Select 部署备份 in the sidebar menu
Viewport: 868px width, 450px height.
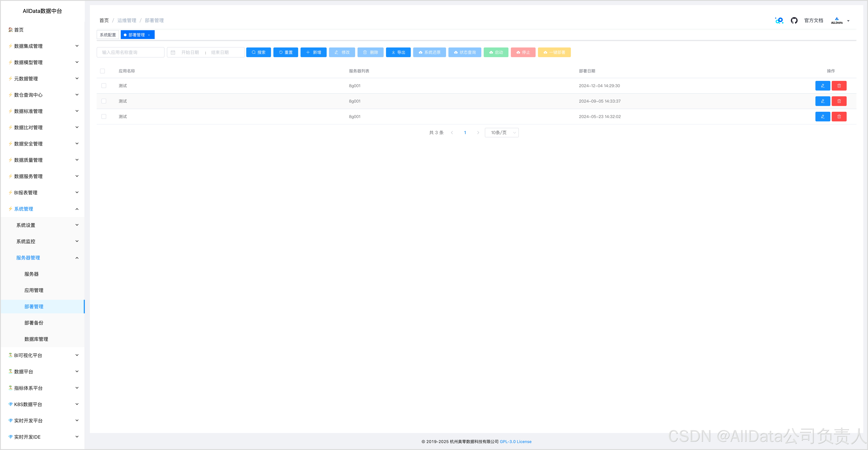(x=34, y=323)
